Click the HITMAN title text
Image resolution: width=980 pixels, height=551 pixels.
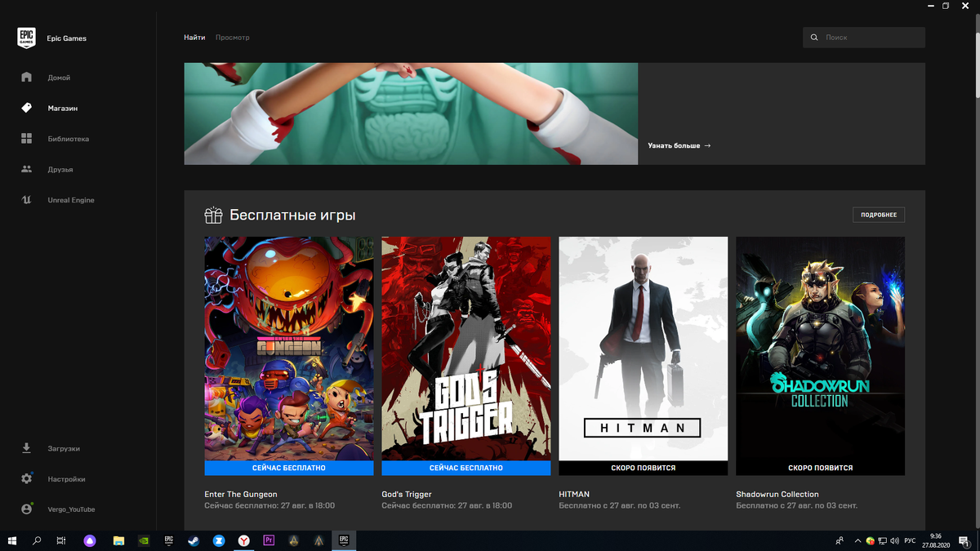tap(574, 494)
